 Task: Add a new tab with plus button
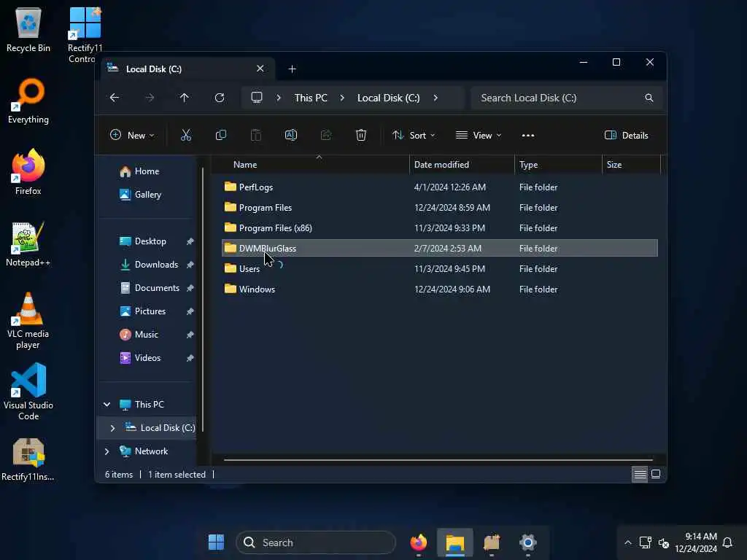(x=292, y=69)
